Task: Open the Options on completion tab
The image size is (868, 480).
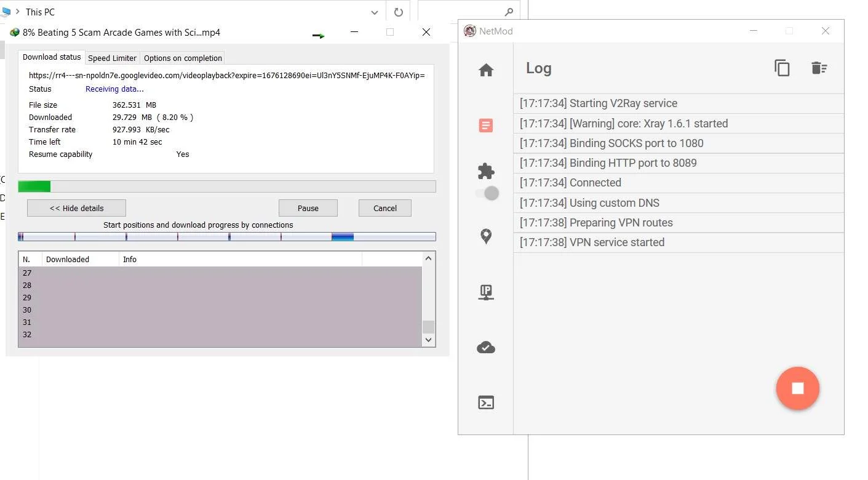Action: [x=183, y=58]
